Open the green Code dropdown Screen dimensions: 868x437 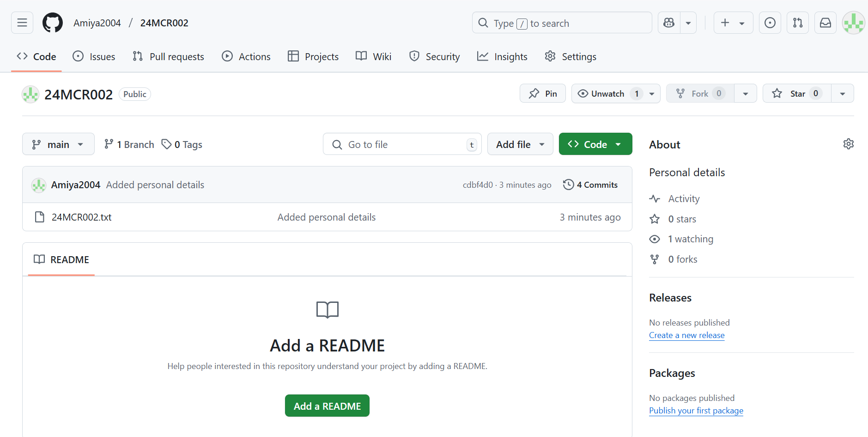point(595,144)
